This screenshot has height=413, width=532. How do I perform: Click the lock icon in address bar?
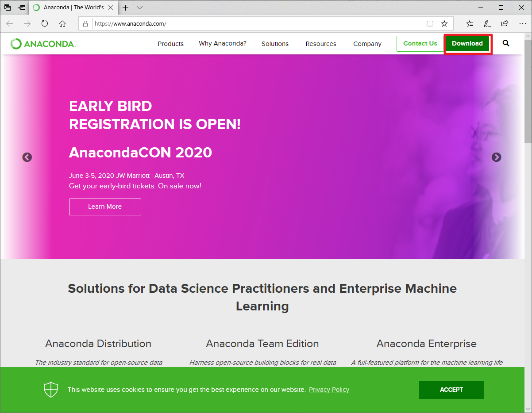click(x=86, y=23)
